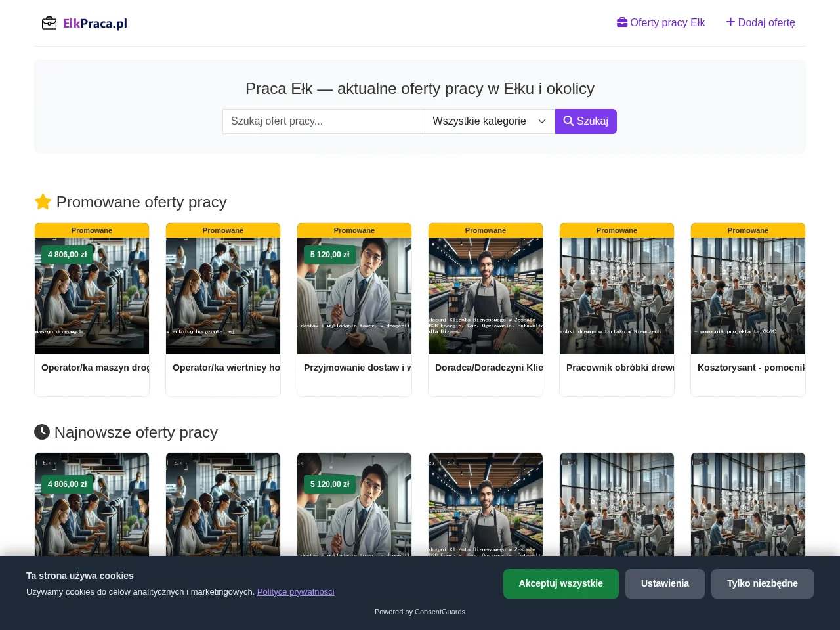Click the Praca Ełk main page heading
840x630 pixels.
click(420, 89)
